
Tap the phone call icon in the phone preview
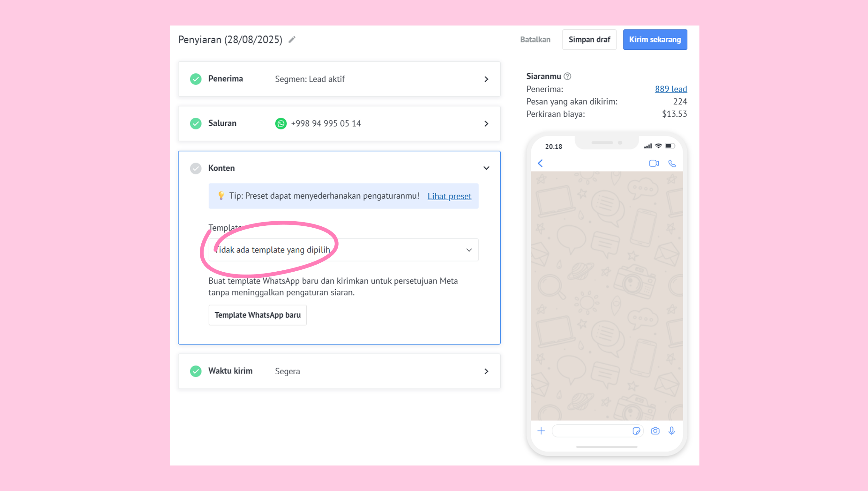(x=672, y=164)
